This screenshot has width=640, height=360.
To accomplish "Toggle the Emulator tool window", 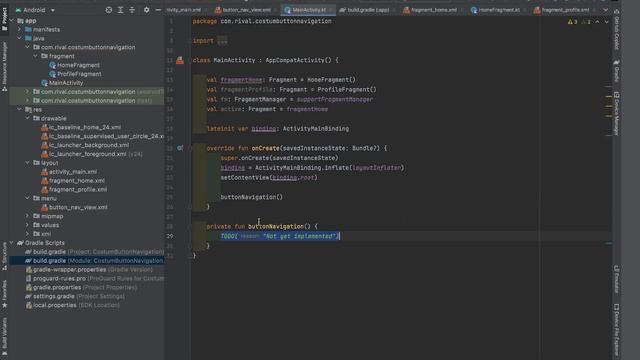I will click(x=617, y=279).
